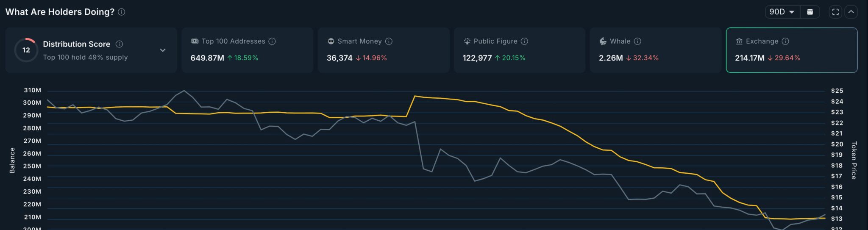Expand chart to fullscreen

[x=835, y=12]
